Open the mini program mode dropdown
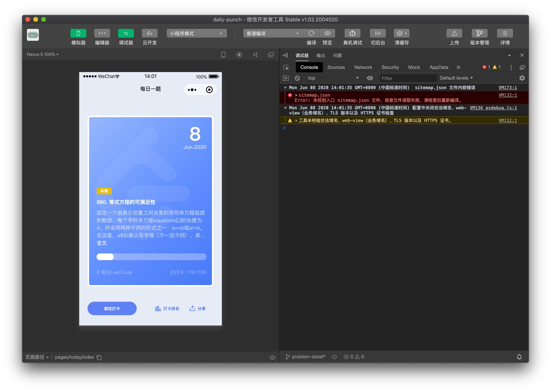 tap(196, 33)
